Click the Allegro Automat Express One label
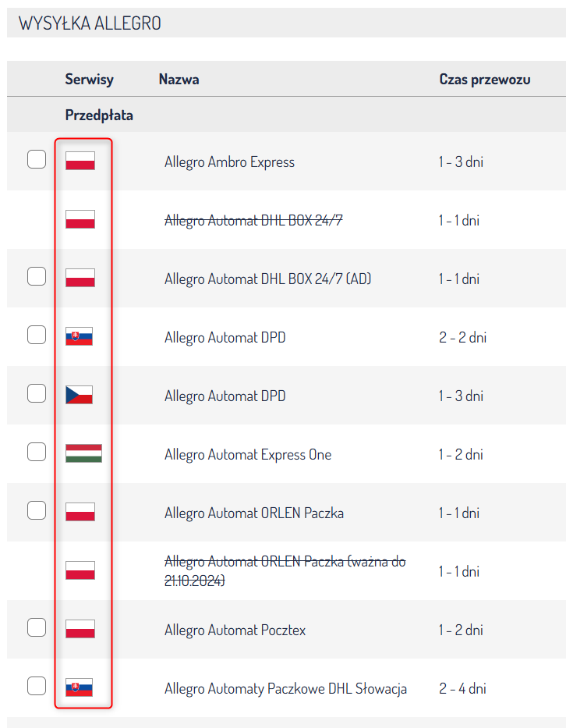Image resolution: width=566 pixels, height=728 pixels. pos(247,454)
